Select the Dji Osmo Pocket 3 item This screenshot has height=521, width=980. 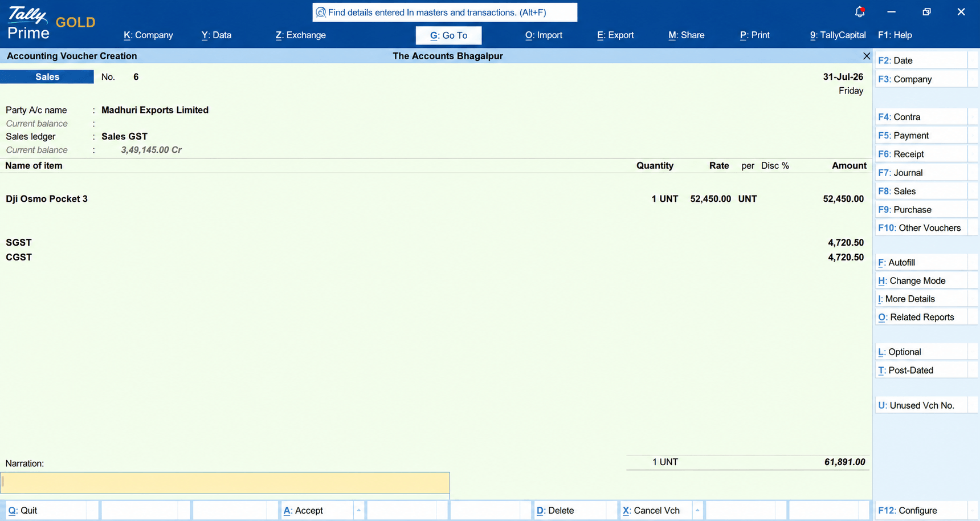click(47, 199)
